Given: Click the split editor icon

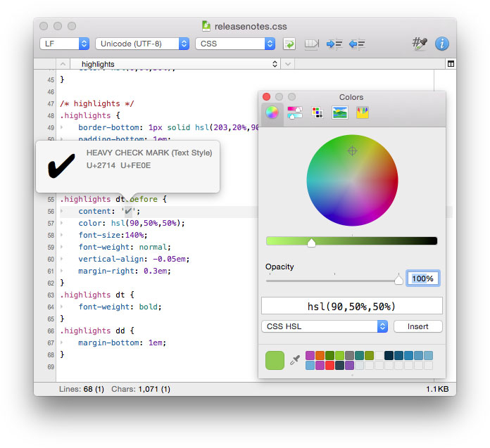Looking at the screenshot, I should click(451, 64).
